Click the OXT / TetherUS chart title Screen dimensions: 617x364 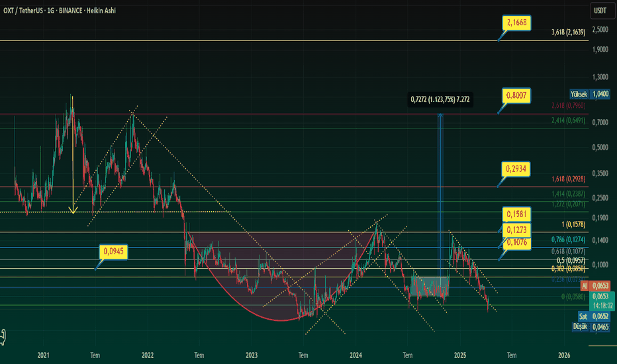pyautogui.click(x=60, y=11)
